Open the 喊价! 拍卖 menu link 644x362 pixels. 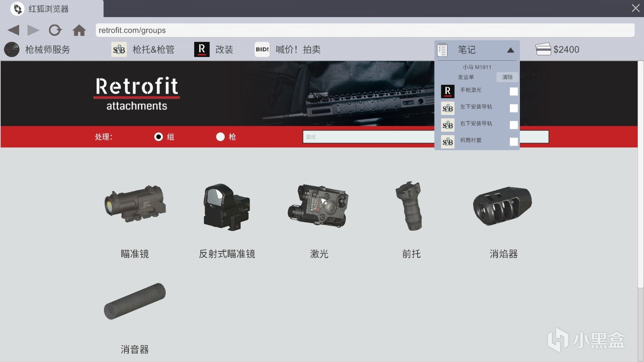pos(298,50)
